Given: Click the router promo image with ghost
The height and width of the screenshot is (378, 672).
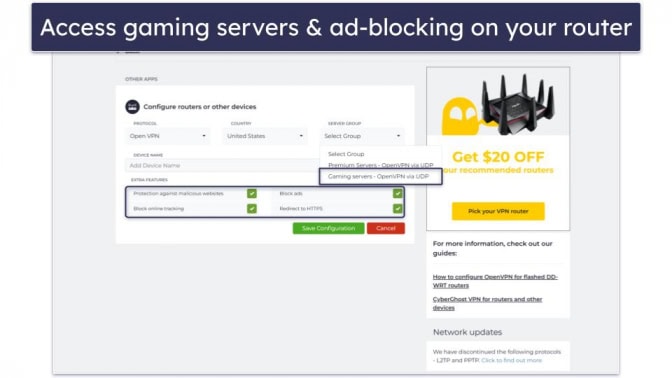Looking at the screenshot, I should [498, 102].
